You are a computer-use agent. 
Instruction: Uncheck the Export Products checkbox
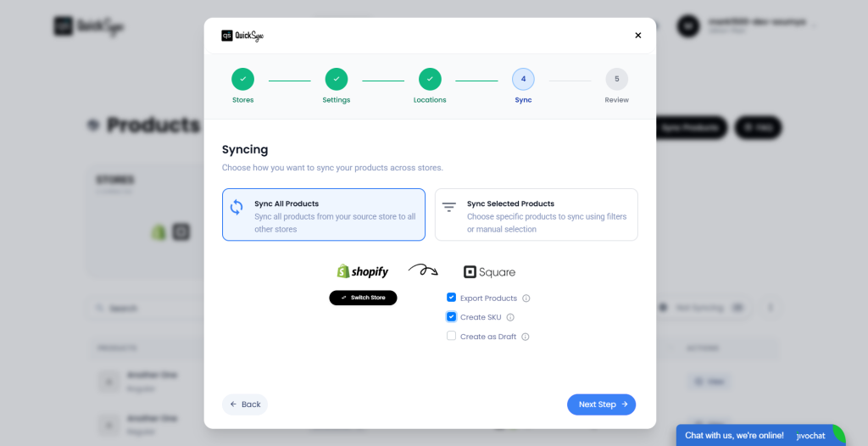(x=451, y=298)
